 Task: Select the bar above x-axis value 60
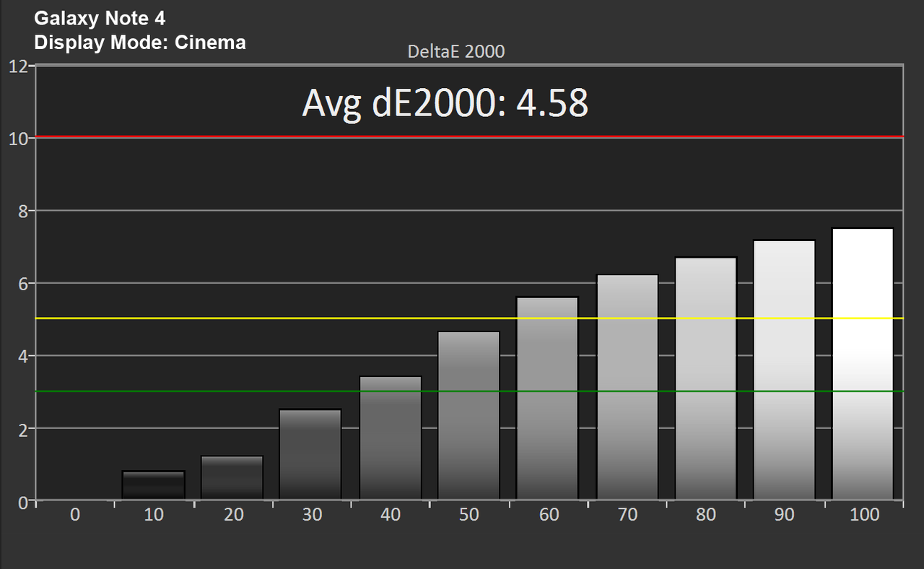pos(548,398)
